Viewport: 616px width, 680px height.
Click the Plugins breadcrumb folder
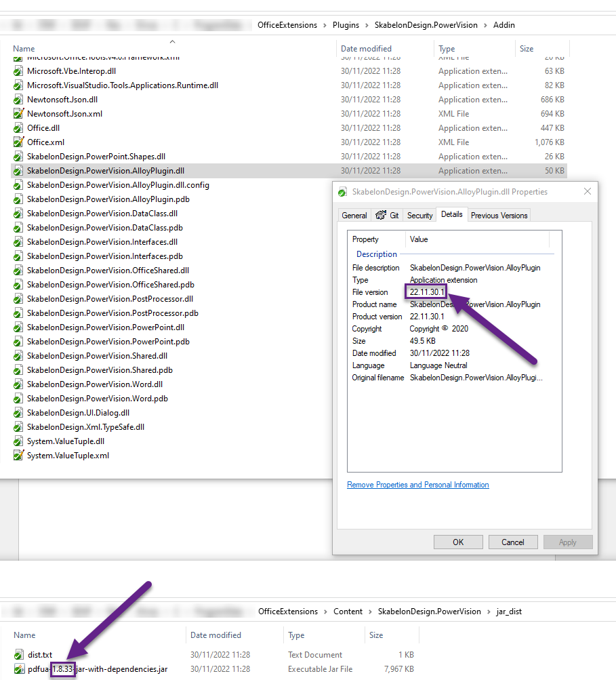click(x=346, y=25)
